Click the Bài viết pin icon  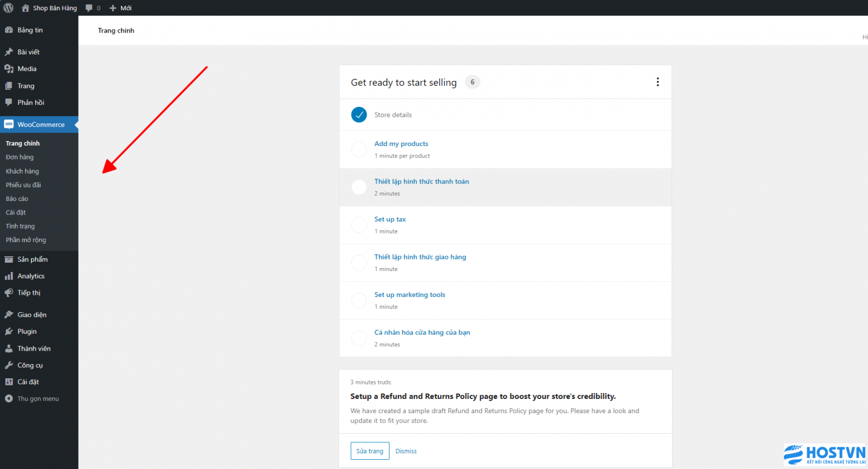9,52
